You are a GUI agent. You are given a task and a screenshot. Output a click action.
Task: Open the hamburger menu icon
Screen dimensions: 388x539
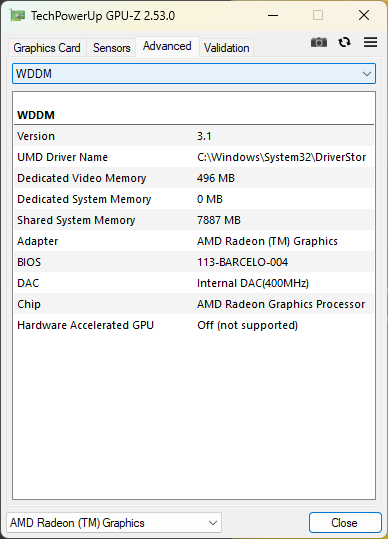click(370, 42)
